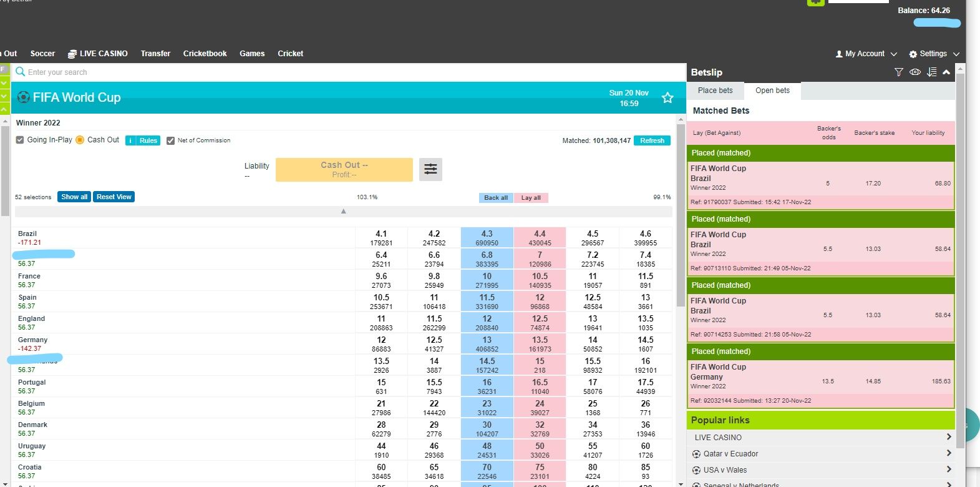Click the Settings gear icon

913,54
